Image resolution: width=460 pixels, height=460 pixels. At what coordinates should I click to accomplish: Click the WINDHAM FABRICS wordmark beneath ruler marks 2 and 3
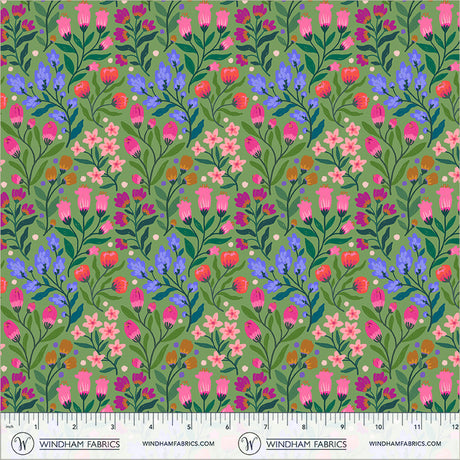[x=80, y=444]
